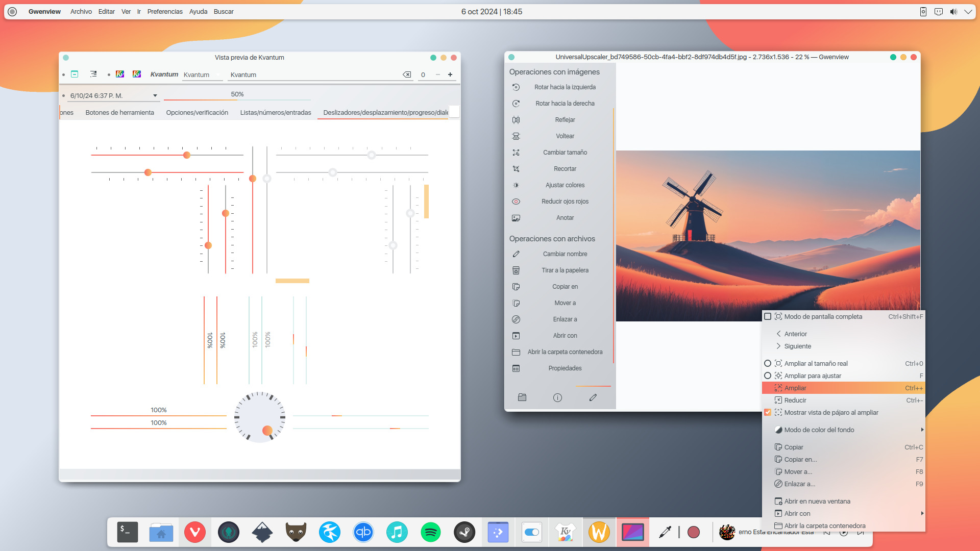The height and width of the screenshot is (551, 980).
Task: Select Ampliar al tamaño real radio option
Action: (x=768, y=364)
